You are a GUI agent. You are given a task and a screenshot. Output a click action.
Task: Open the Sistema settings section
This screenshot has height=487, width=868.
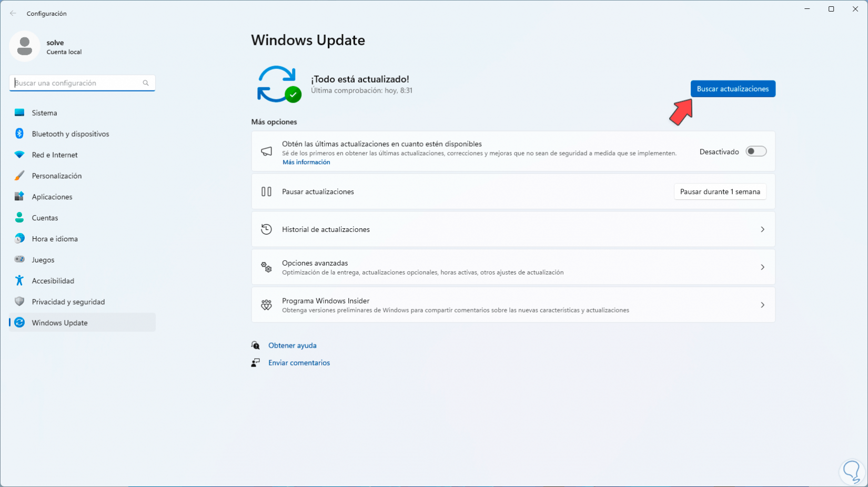point(82,113)
